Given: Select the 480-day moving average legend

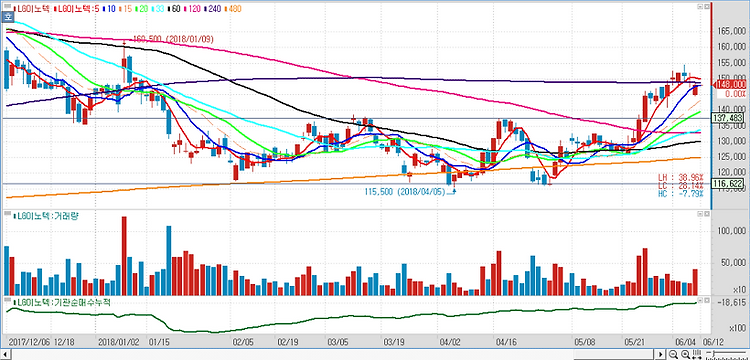Looking at the screenshot, I should pos(233,9).
